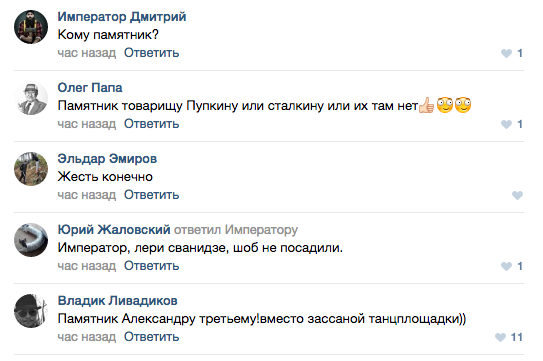Go to Владик Ливадиков's profile name
Viewport: 543px width, 361px height.
[x=117, y=301]
